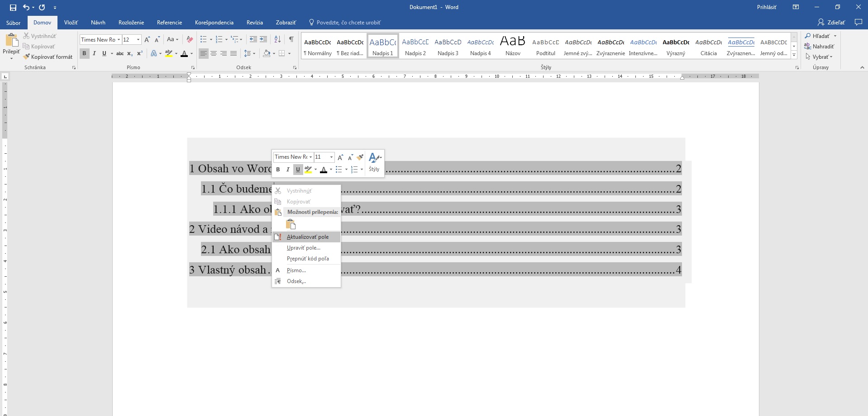The height and width of the screenshot is (416, 868).
Task: Click the Redo icon in the quick access toolbar
Action: [x=42, y=7]
